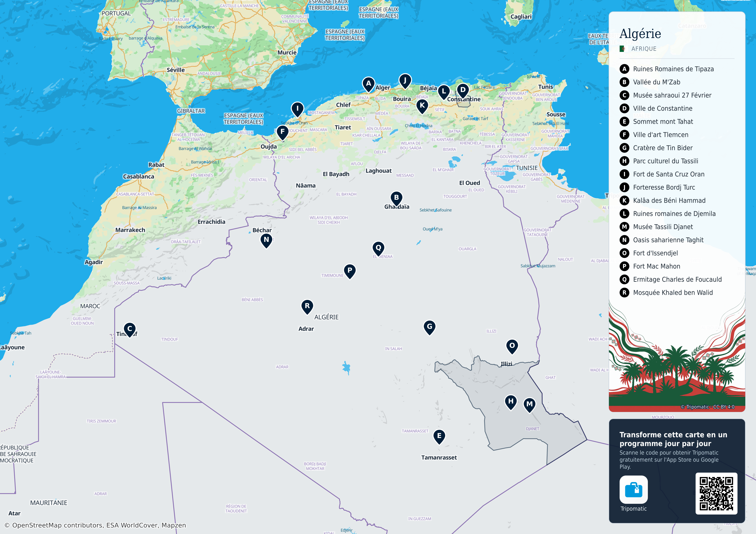This screenshot has height=534, width=756.
Task: Click Tunis city label on map
Action: point(546,87)
